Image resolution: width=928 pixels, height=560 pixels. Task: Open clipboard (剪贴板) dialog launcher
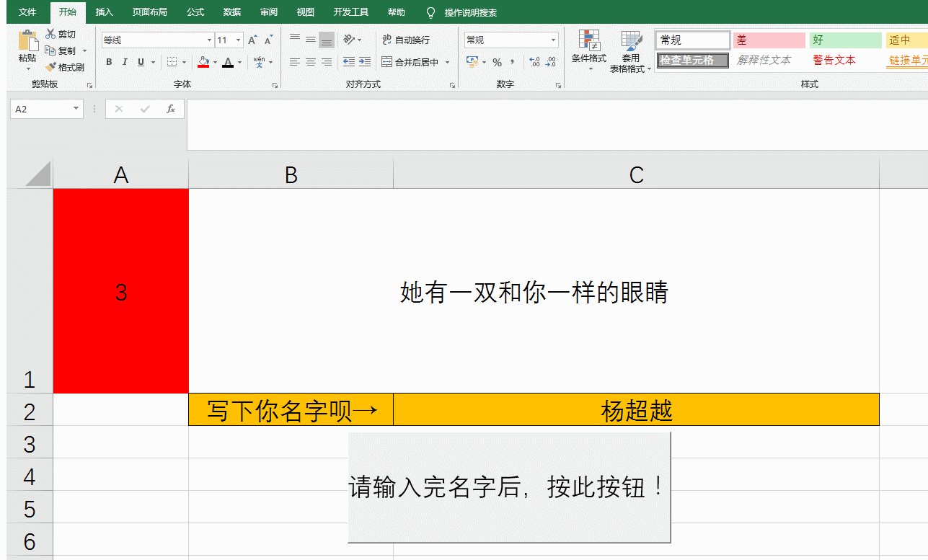click(90, 85)
